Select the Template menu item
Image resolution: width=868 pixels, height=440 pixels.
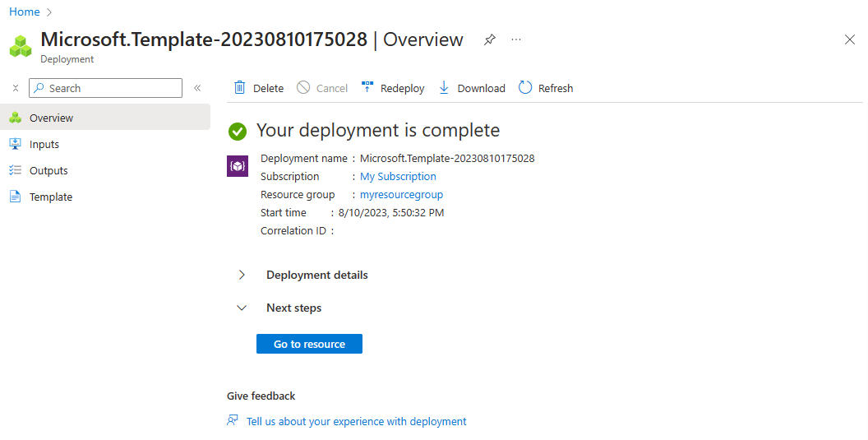[x=51, y=197]
